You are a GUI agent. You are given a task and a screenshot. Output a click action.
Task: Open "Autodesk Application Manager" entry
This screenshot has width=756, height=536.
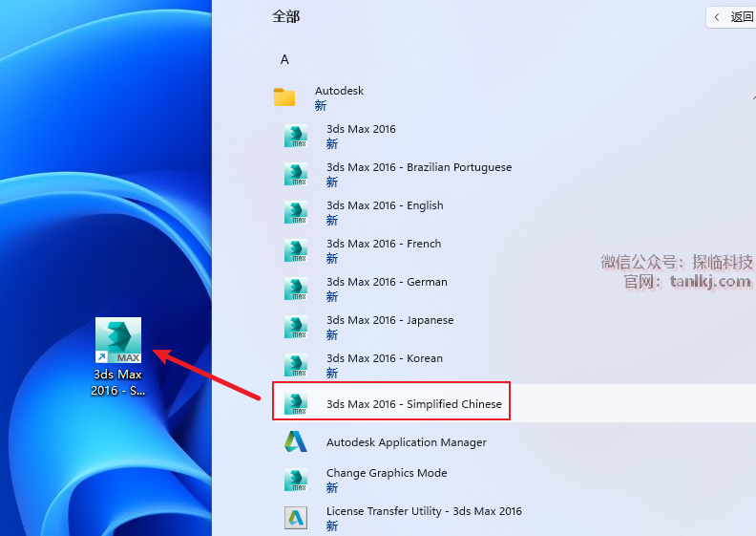[407, 442]
